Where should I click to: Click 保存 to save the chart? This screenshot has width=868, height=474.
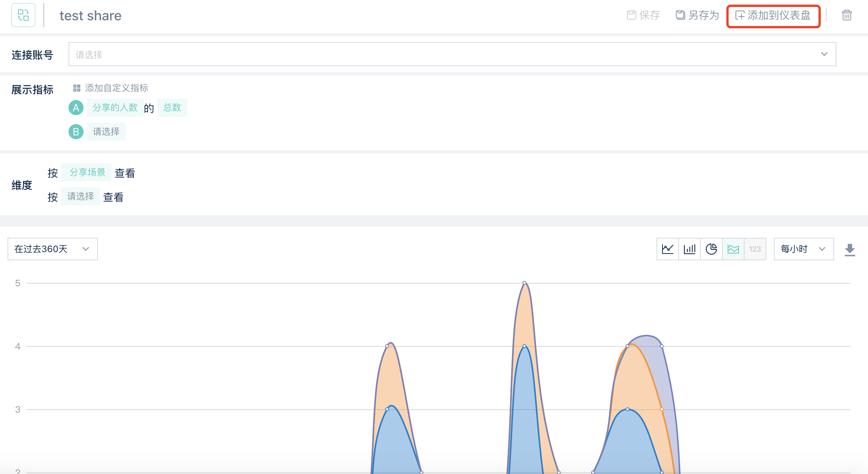tap(644, 15)
